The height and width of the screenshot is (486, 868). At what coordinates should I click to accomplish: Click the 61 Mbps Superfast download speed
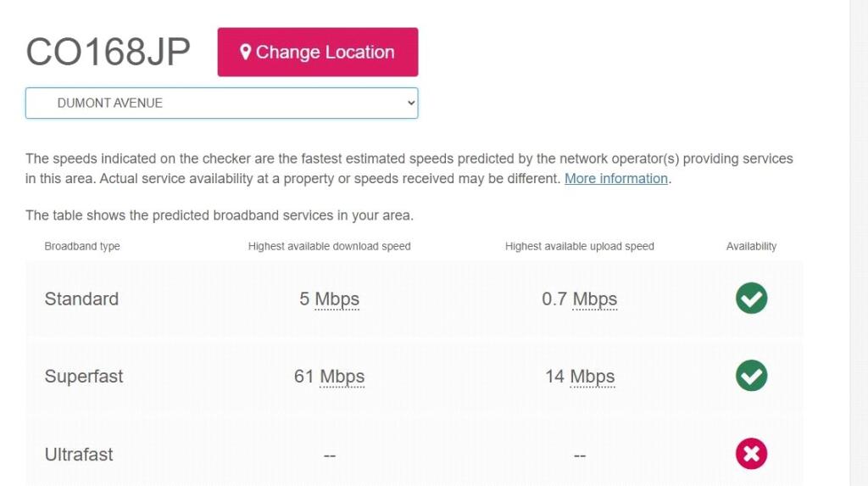[329, 377]
